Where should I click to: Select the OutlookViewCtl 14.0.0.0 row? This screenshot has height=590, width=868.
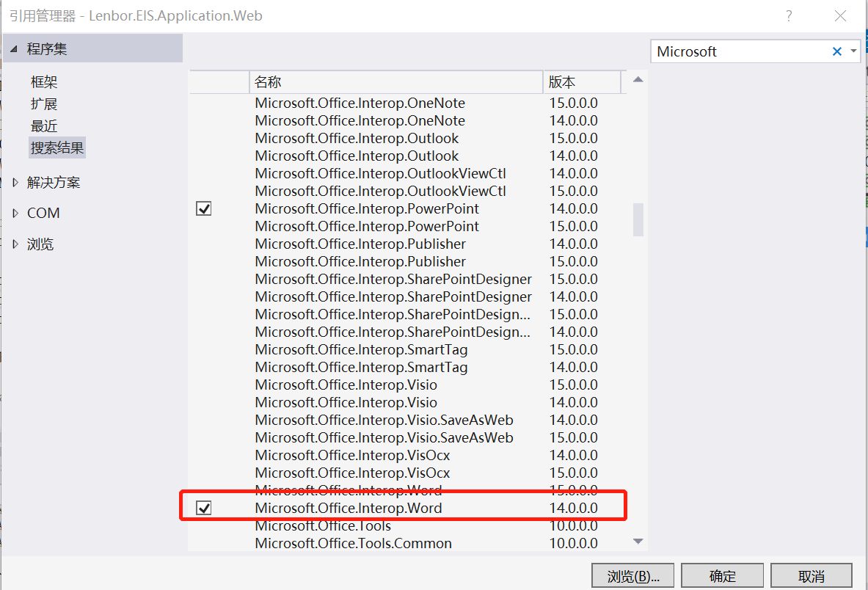pyautogui.click(x=408, y=174)
